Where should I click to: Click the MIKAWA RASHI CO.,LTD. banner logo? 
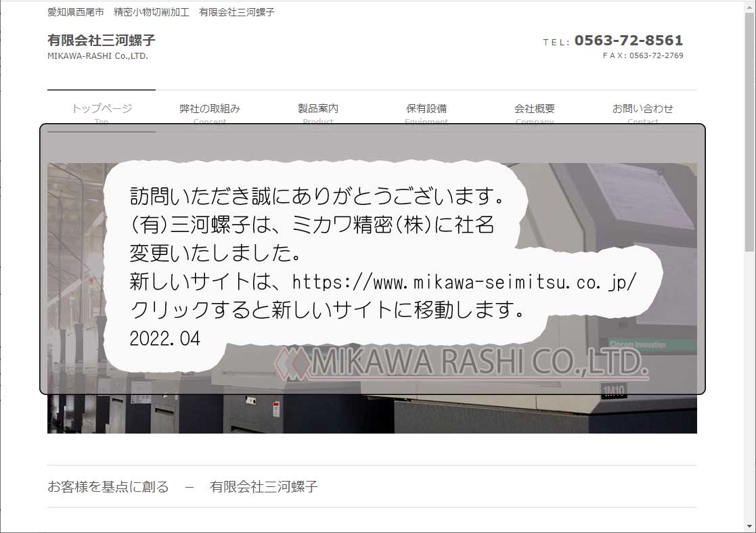point(462,363)
